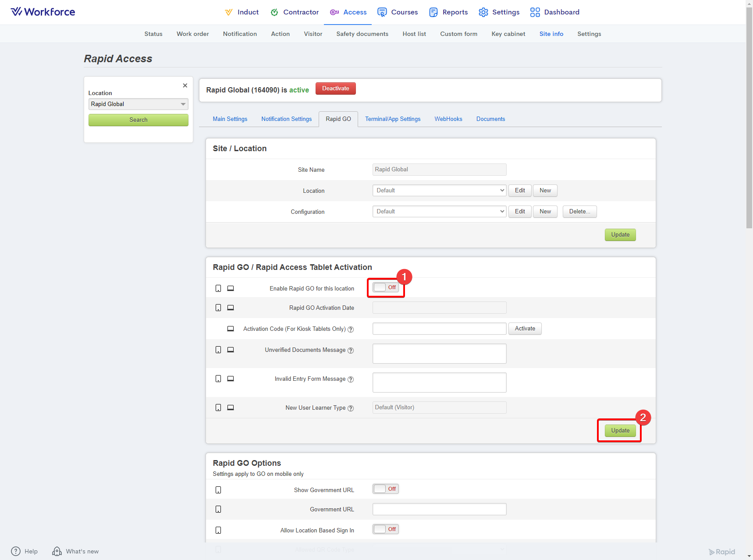Open the Visitor submenu item

point(313,34)
